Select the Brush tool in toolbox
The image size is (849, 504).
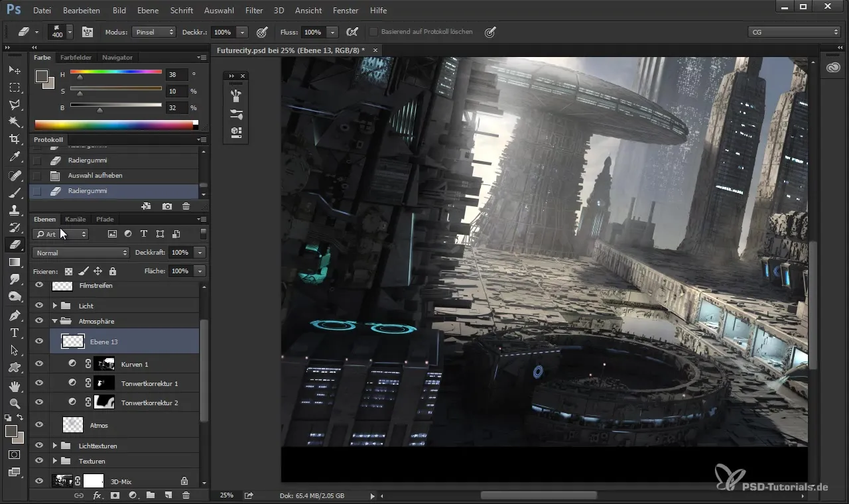[15, 193]
